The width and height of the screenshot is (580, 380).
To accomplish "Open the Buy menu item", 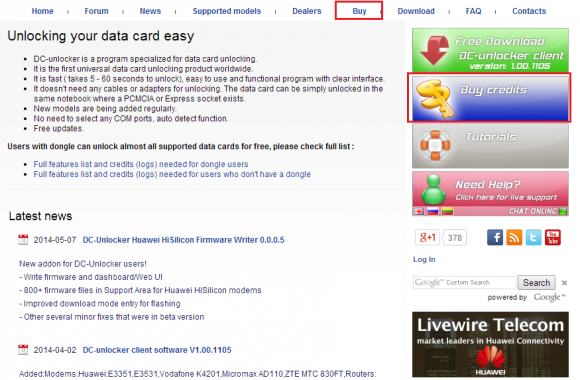I will click(x=359, y=11).
